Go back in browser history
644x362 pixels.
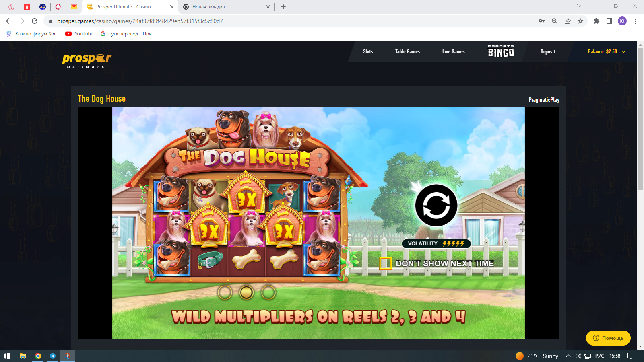[x=9, y=21]
